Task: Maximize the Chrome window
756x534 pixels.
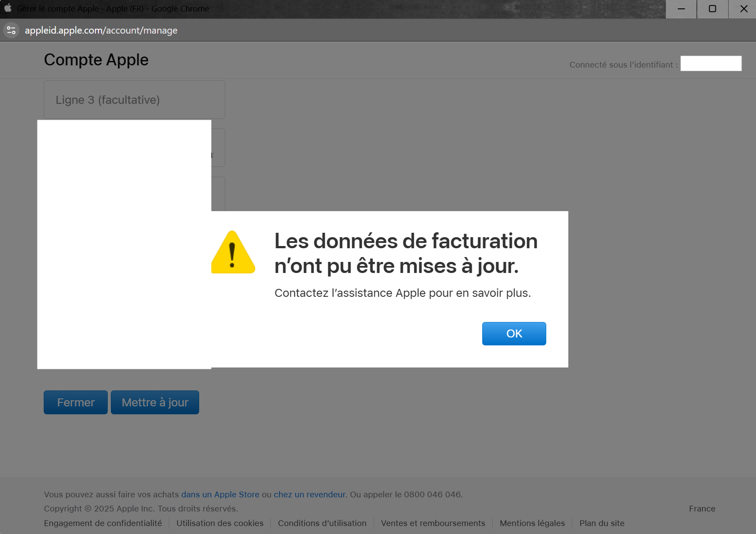Action: tap(712, 9)
